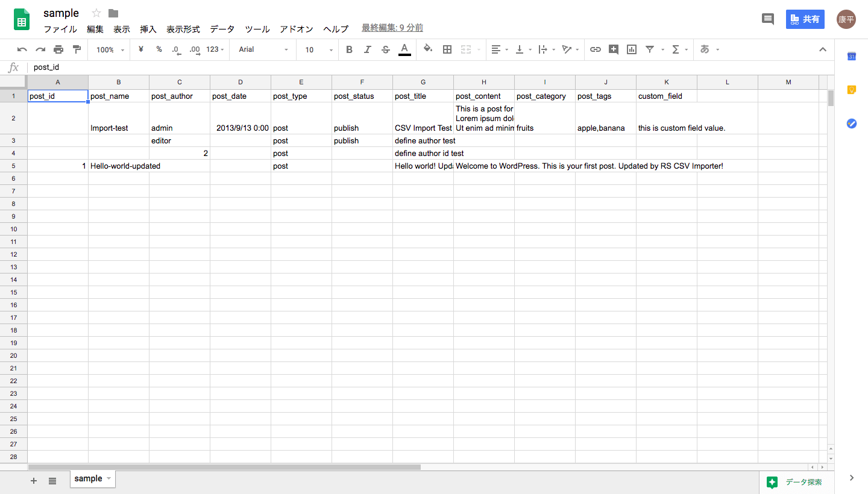868x494 pixels.
Task: Add a new sheet with plus
Action: (x=34, y=480)
